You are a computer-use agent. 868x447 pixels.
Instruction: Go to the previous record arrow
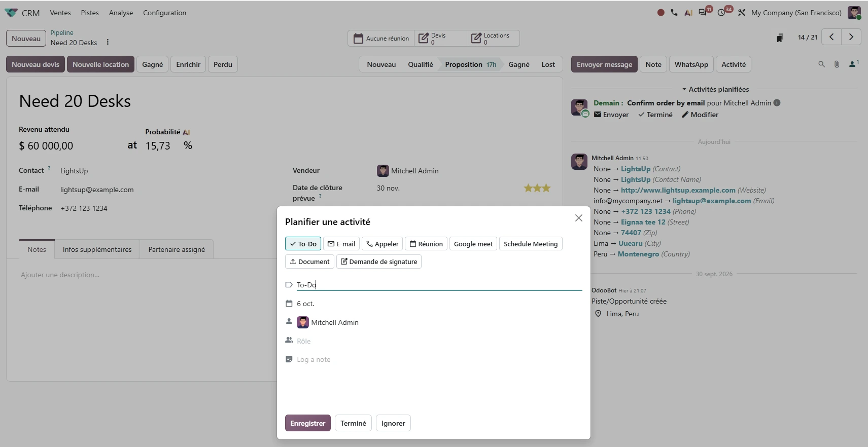[x=831, y=37]
